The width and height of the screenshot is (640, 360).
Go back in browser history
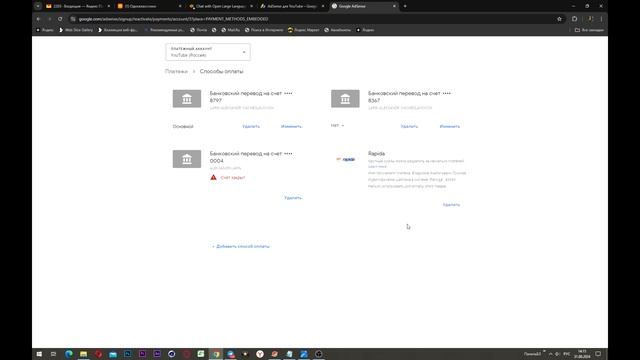[x=38, y=19]
